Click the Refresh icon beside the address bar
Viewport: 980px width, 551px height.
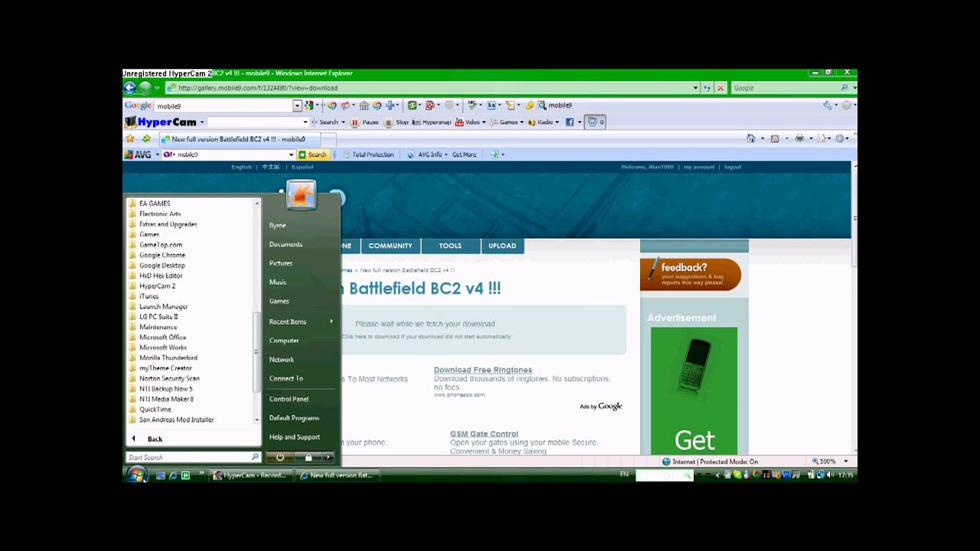click(x=707, y=88)
